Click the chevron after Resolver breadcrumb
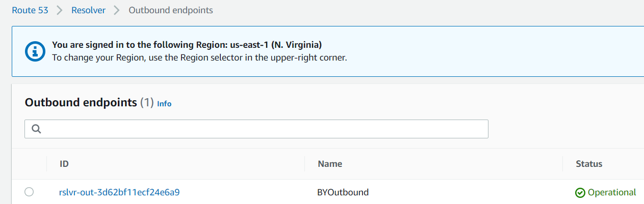 point(117,10)
